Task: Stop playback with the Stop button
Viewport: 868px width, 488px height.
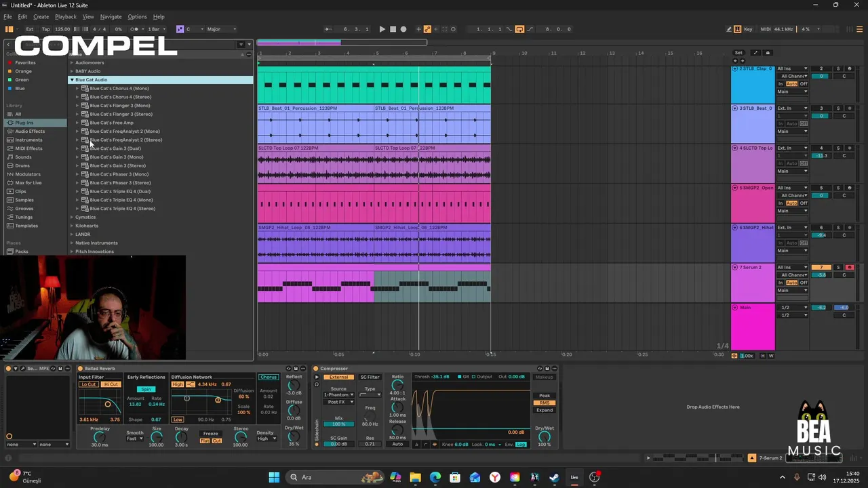Action: (x=393, y=29)
